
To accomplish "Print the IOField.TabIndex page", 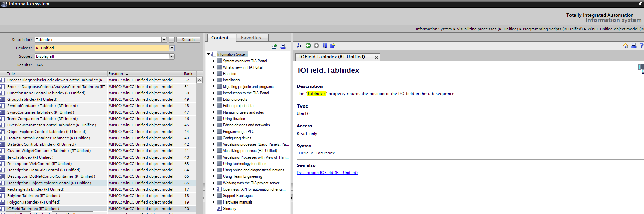I will click(633, 46).
